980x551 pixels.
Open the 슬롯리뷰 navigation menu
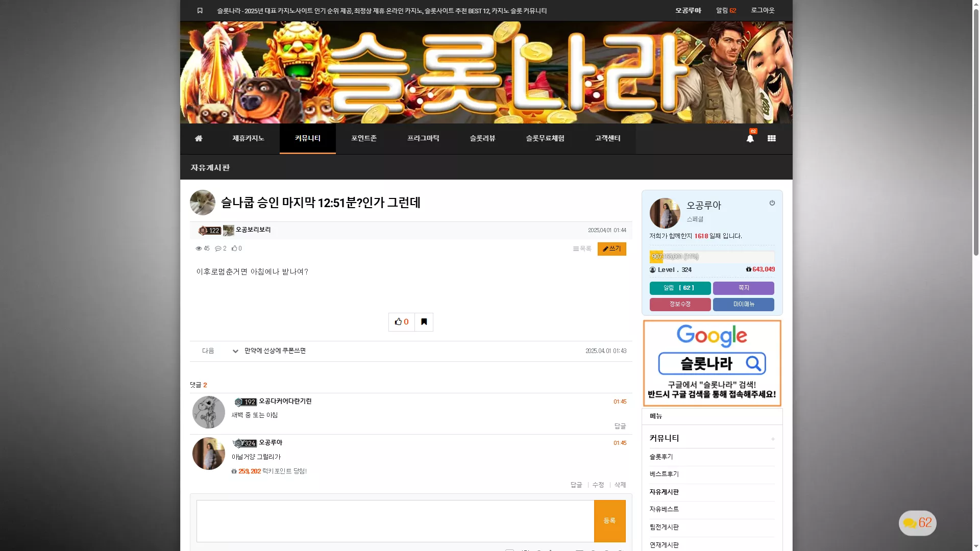(482, 138)
